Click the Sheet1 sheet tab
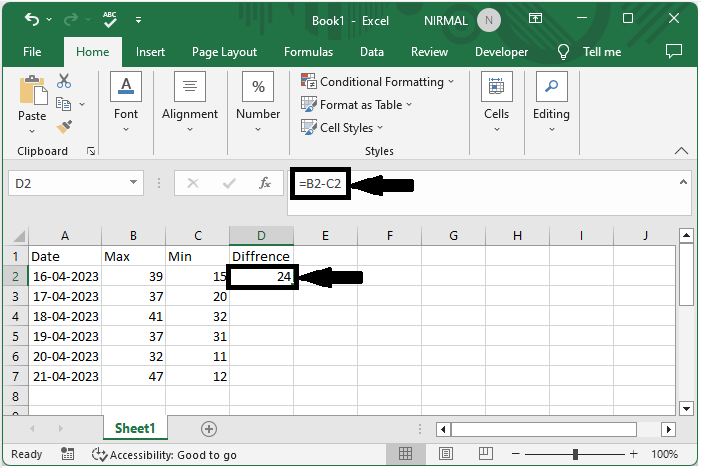 tap(135, 428)
